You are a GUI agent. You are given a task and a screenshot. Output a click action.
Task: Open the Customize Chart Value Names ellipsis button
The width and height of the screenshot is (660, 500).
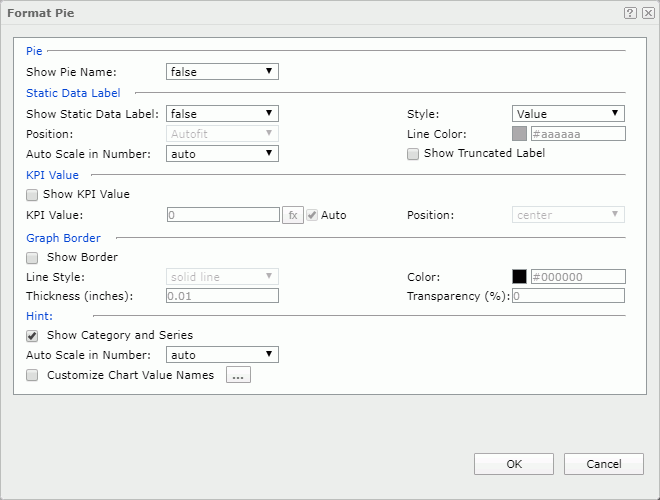tap(238, 375)
